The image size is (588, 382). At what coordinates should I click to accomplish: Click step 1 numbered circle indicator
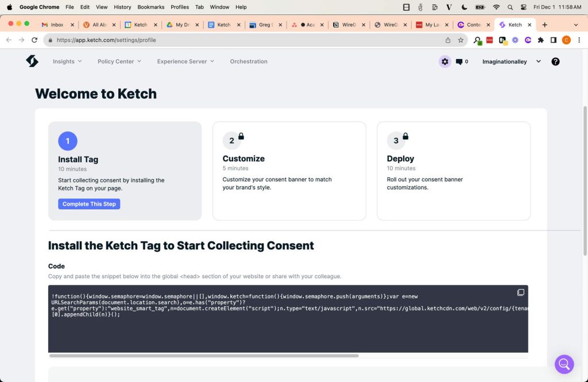67,141
